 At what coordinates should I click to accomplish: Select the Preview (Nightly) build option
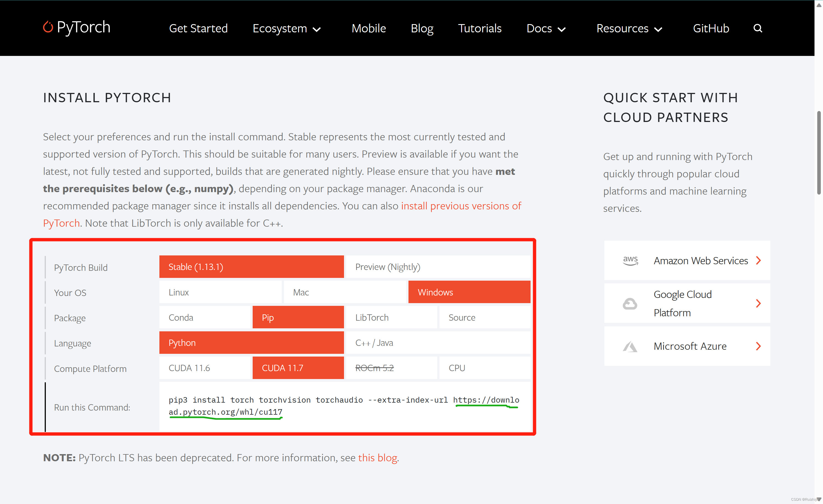[x=438, y=267]
